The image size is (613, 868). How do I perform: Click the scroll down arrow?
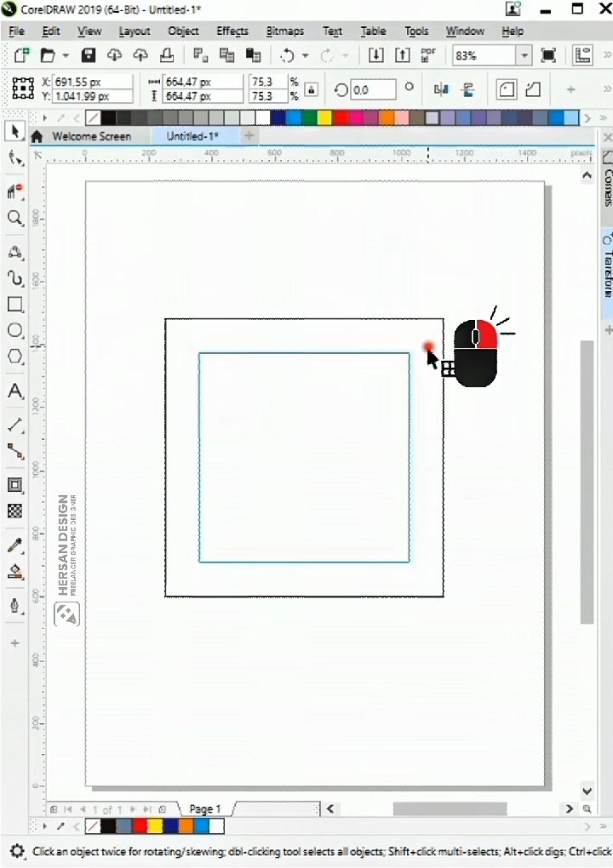587,791
